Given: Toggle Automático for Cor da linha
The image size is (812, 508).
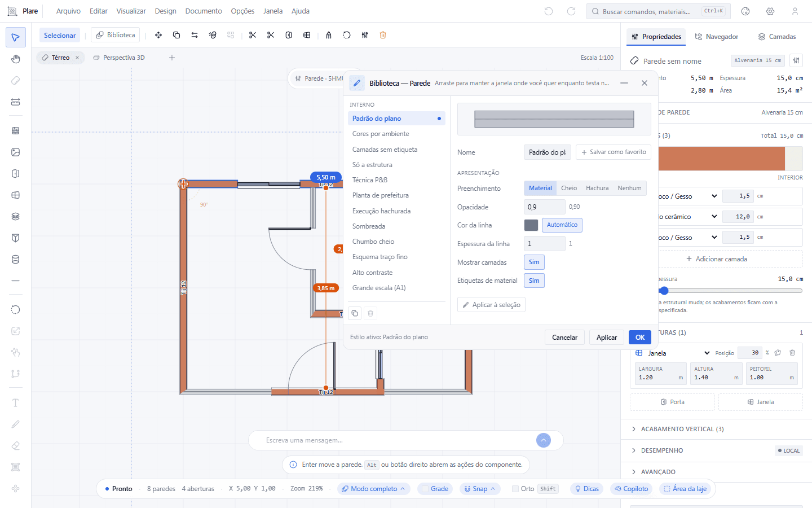Looking at the screenshot, I should (562, 225).
